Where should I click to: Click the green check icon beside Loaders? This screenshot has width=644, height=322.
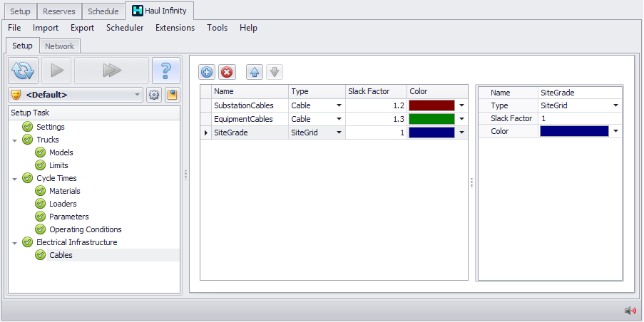point(40,204)
